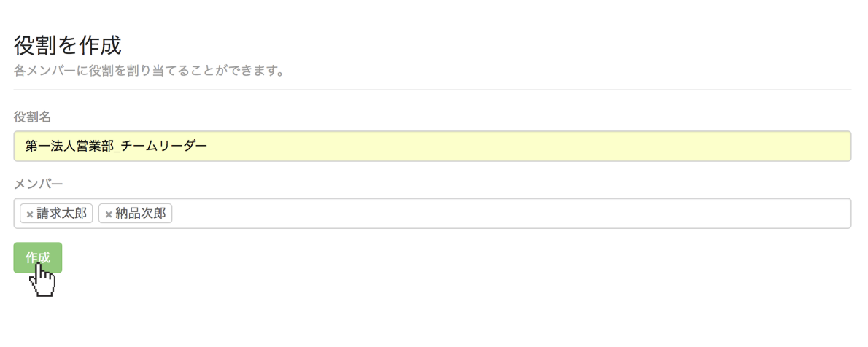The image size is (868, 347).
Task: Remove 請求太郎 using its x icon
Action: 30,215
